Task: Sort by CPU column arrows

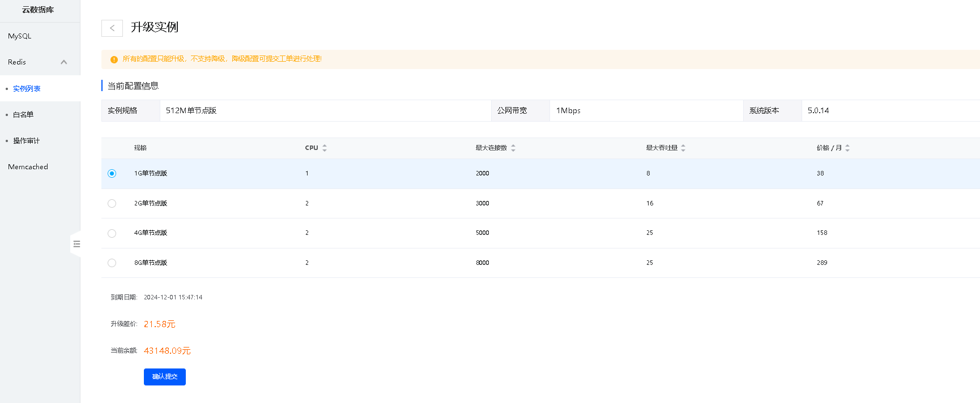Action: 325,148
